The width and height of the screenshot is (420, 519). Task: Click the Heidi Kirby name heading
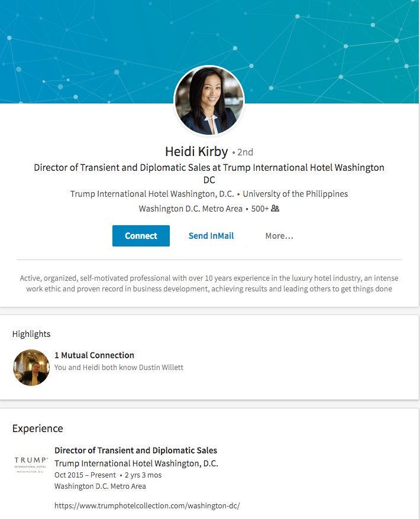[x=196, y=151]
